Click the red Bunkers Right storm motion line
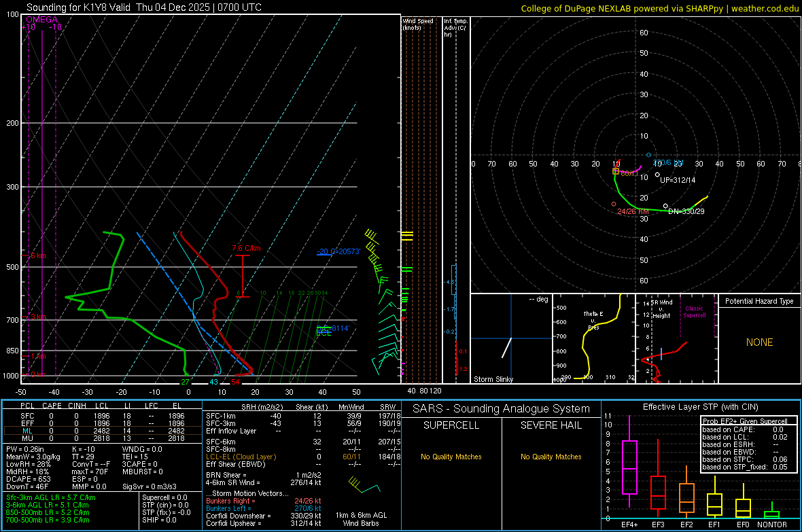 (x=264, y=501)
